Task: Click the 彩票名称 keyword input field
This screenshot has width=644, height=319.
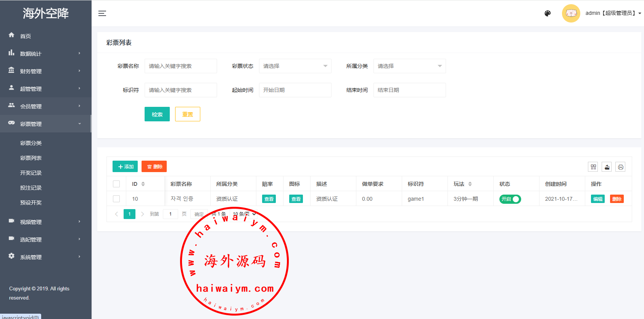Action: coord(180,66)
